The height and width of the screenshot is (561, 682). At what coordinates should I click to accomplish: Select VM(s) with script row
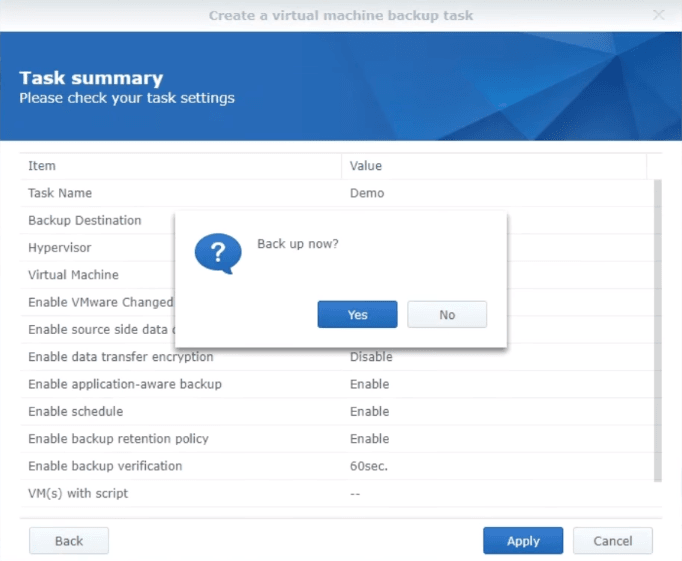click(x=341, y=494)
